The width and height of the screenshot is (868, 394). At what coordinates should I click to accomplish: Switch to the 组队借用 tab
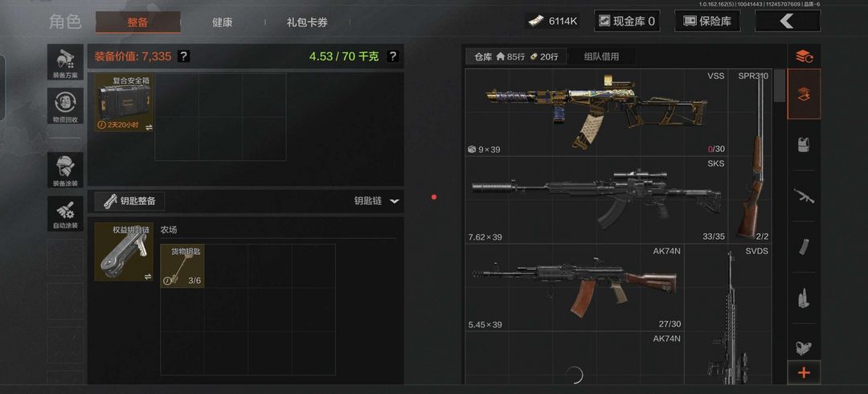(601, 56)
